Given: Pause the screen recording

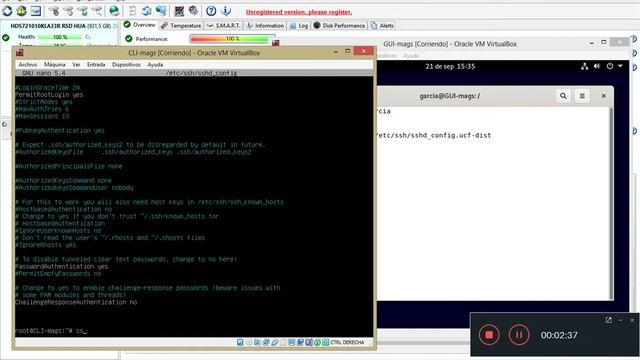Looking at the screenshot, I should (x=519, y=335).
